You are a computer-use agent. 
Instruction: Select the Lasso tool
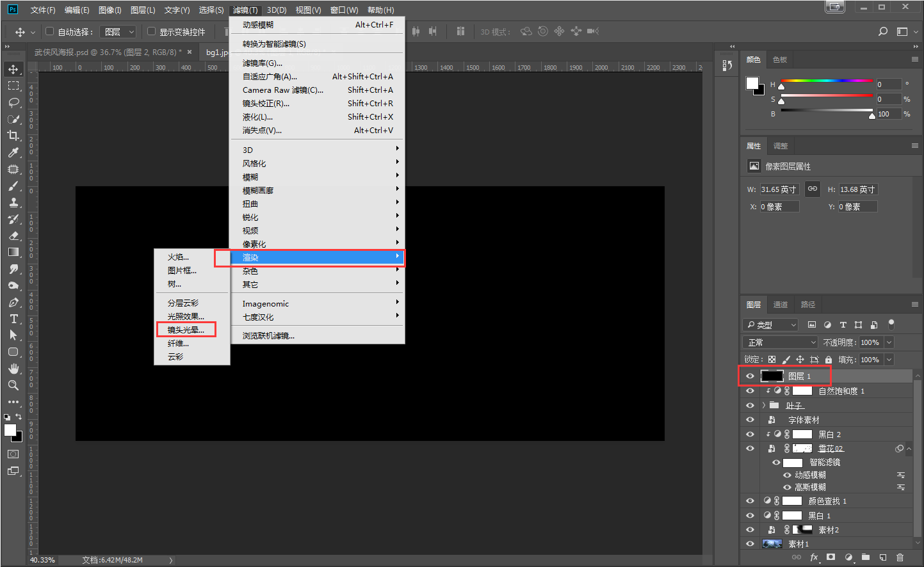[x=13, y=102]
